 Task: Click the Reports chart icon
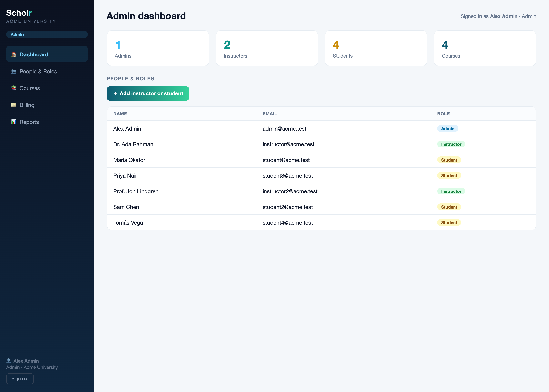[x=14, y=122]
